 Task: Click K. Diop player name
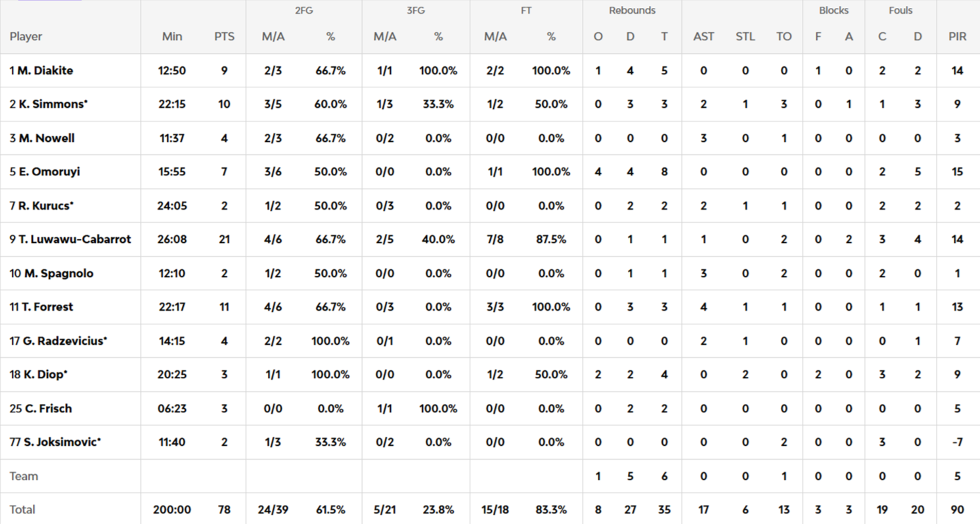click(x=45, y=375)
